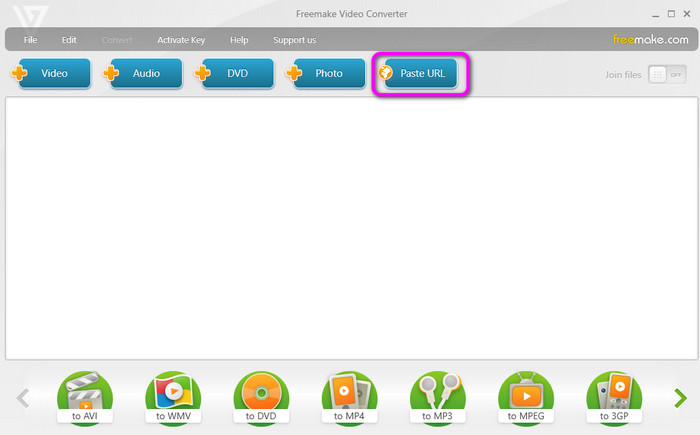Open the Help menu
700x435 pixels.
pyautogui.click(x=239, y=40)
